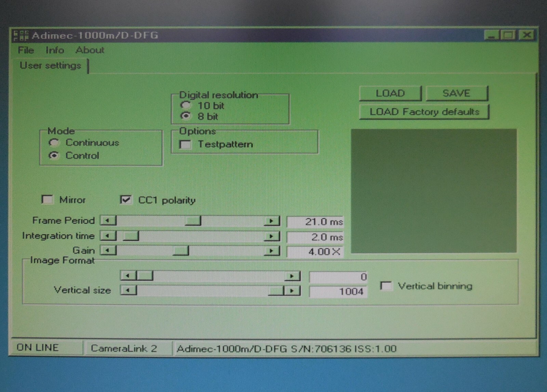
Task: Decrease Vertical size with left arrow
Action: click(128, 290)
